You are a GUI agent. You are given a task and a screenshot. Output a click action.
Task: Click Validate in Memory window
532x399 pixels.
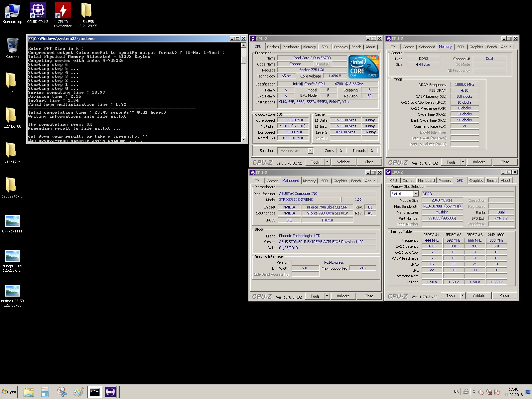click(479, 162)
